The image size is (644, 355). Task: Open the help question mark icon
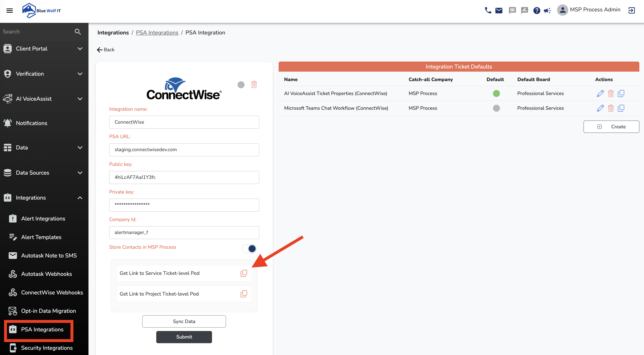pos(537,10)
